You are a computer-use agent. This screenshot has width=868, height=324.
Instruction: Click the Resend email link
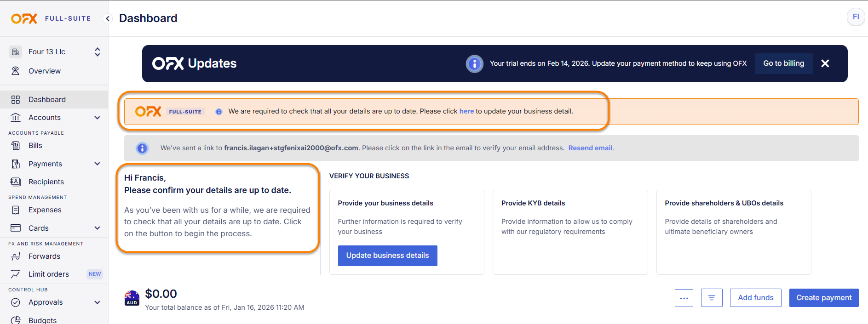[590, 148]
